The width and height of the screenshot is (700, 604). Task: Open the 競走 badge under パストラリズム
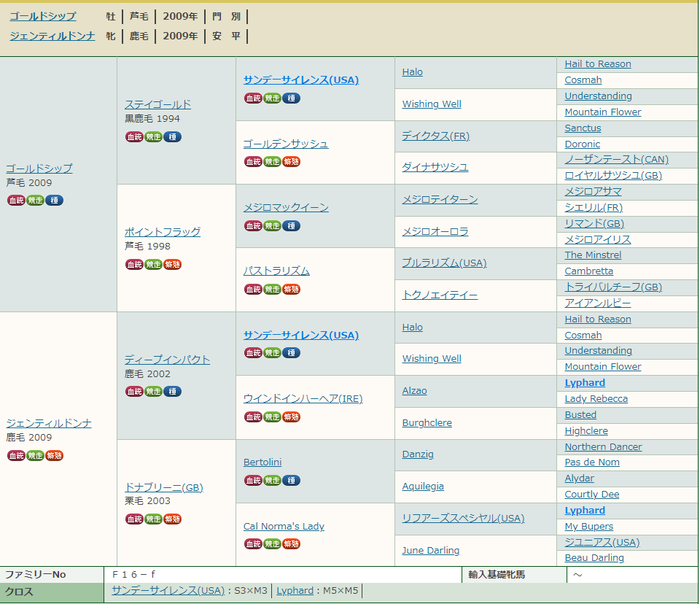(x=272, y=290)
